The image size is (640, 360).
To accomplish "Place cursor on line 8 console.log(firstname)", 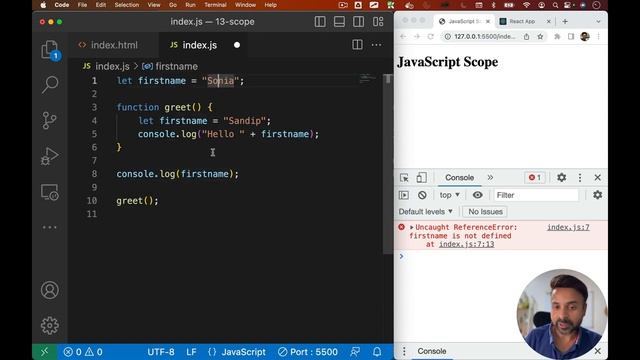I will tap(177, 174).
